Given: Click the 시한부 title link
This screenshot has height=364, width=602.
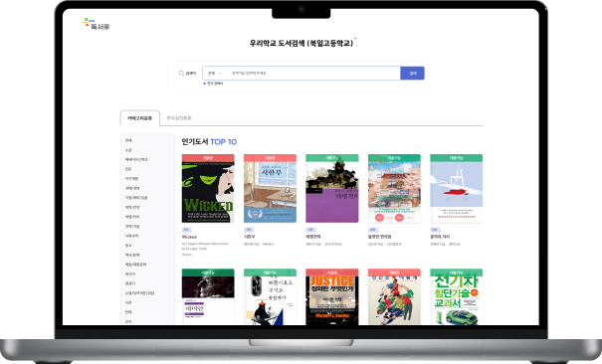Looking at the screenshot, I should (250, 237).
